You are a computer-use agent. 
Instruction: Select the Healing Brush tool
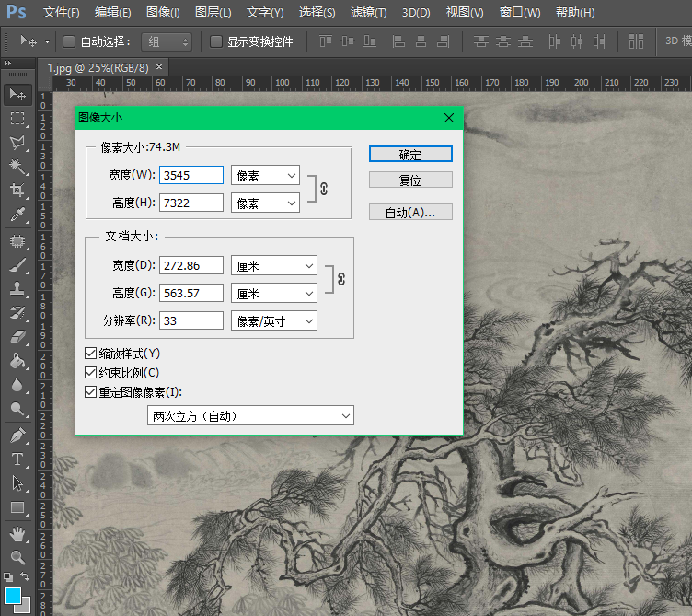17,241
